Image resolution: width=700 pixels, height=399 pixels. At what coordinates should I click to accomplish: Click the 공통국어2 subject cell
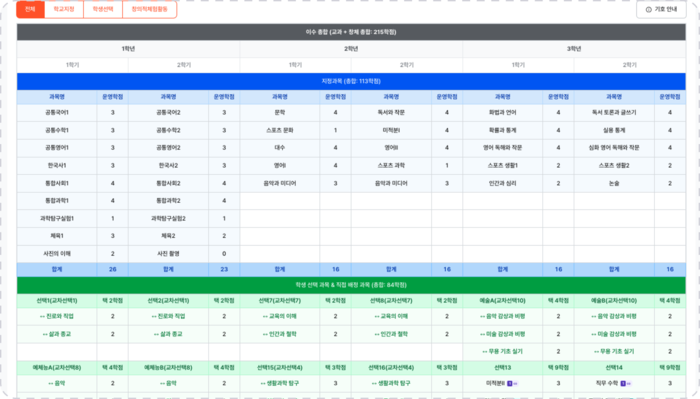coord(168,112)
